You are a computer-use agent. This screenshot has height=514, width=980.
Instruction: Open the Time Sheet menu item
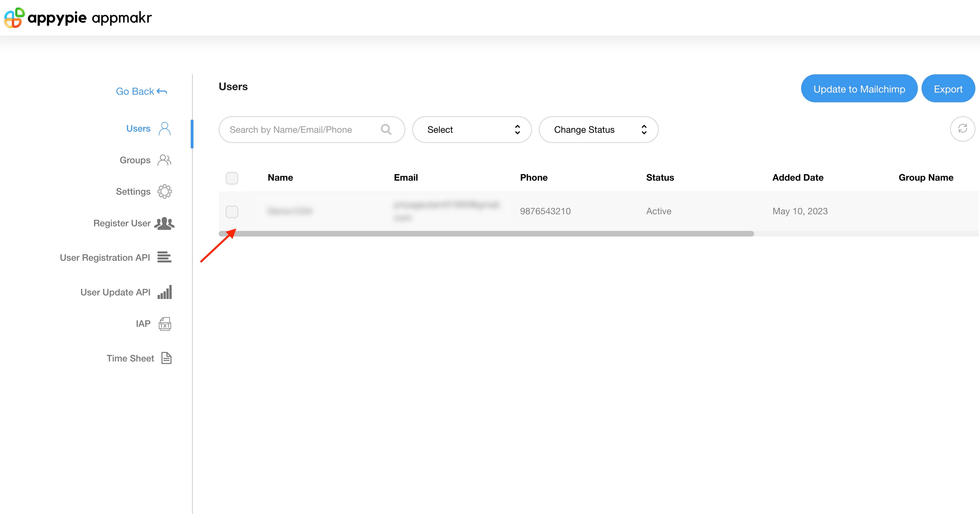[130, 358]
